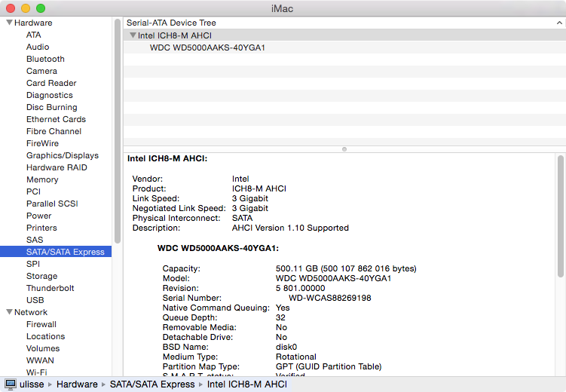
Task: Click the Vendor value Intel
Action: tap(240, 179)
